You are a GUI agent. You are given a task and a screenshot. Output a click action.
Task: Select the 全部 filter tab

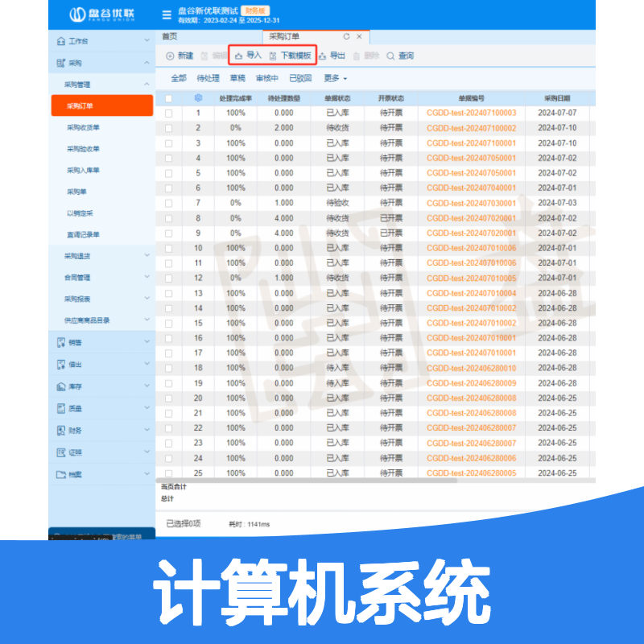coord(179,78)
